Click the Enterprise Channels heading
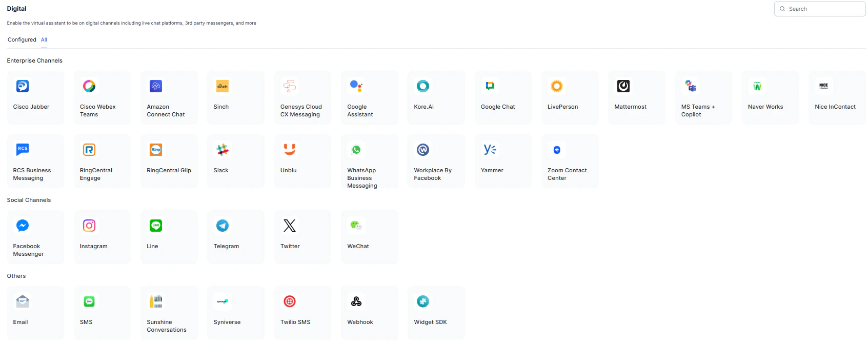This screenshot has width=868, height=344. 35,60
